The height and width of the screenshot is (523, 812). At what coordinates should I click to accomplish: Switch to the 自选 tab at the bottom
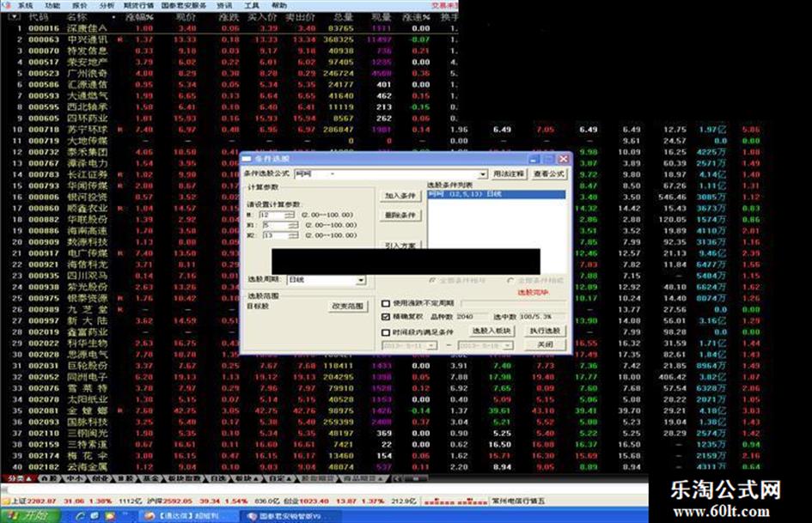click(x=218, y=479)
